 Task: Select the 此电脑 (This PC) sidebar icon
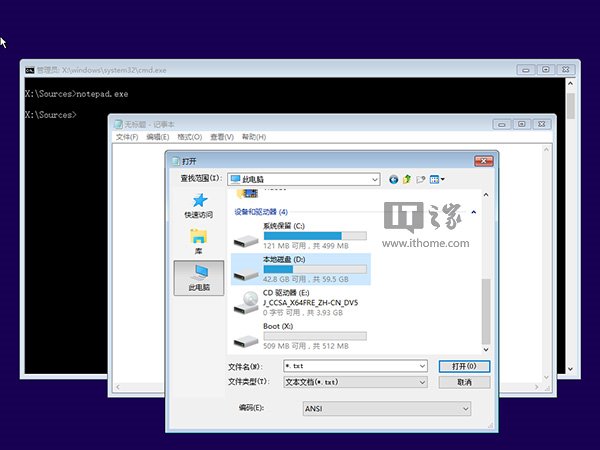[198, 277]
